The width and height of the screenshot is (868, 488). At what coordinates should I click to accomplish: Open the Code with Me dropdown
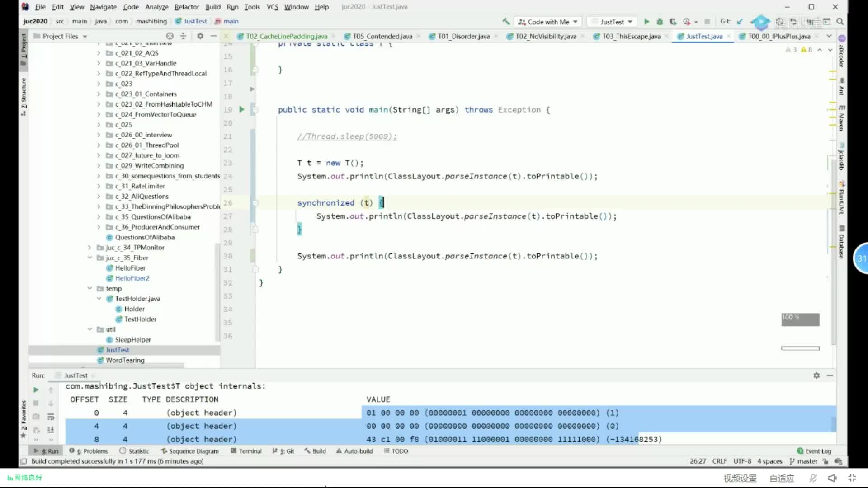pos(548,22)
